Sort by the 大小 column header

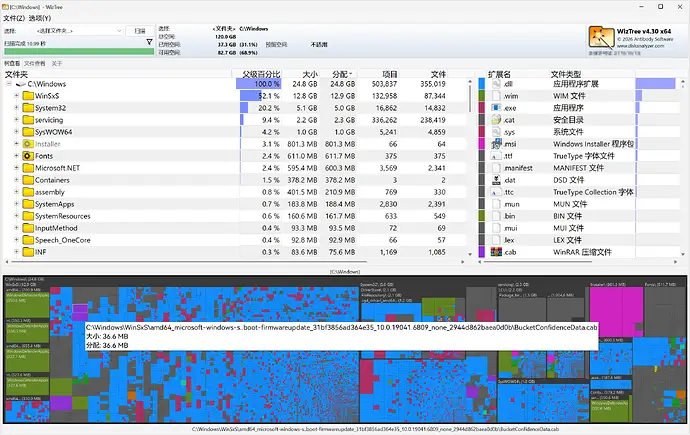[310, 74]
